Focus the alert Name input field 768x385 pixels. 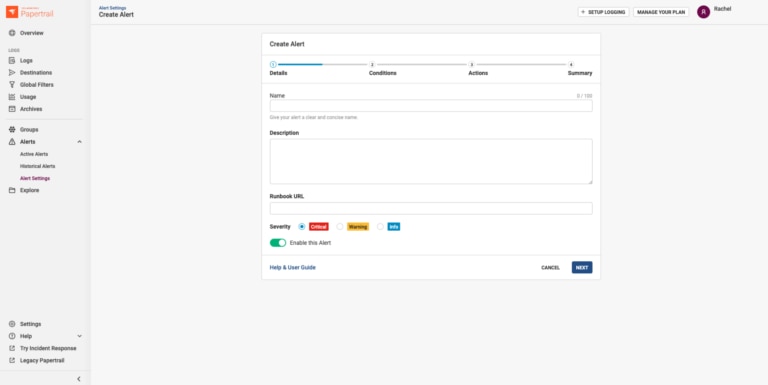tap(431, 106)
